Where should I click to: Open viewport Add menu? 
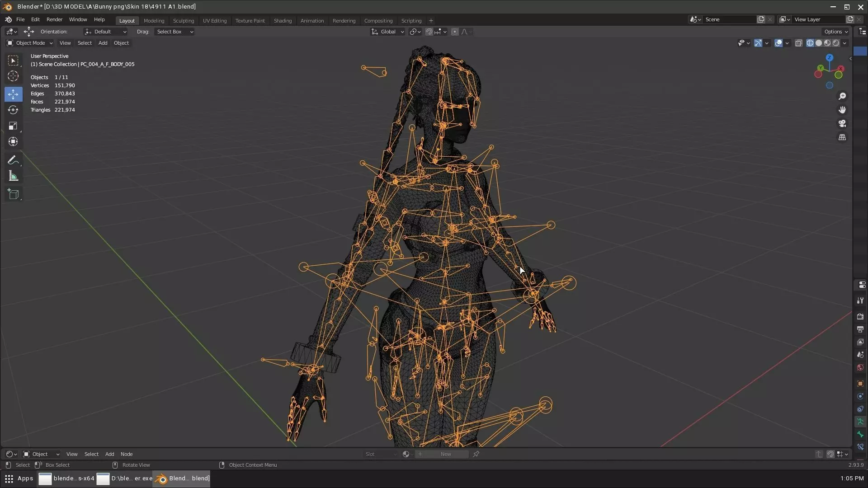click(x=103, y=43)
